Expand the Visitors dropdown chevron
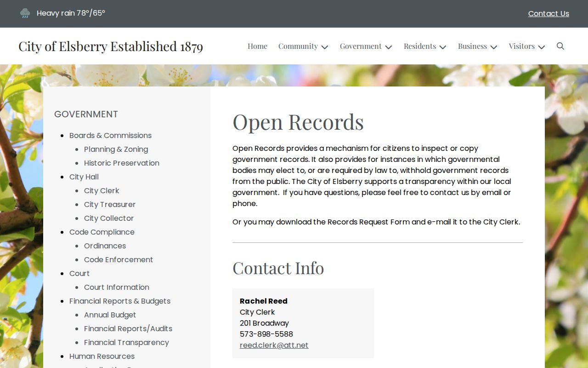 [542, 47]
